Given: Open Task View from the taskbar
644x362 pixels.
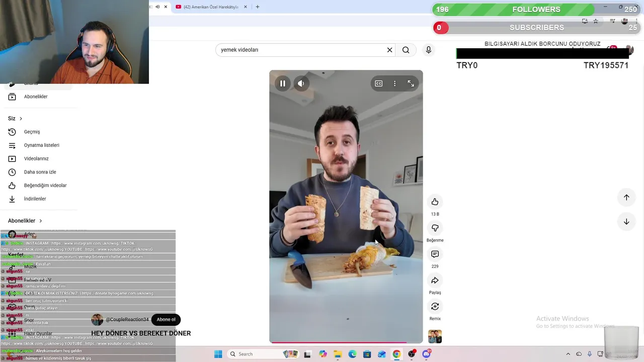Looking at the screenshot, I should click(x=307, y=354).
